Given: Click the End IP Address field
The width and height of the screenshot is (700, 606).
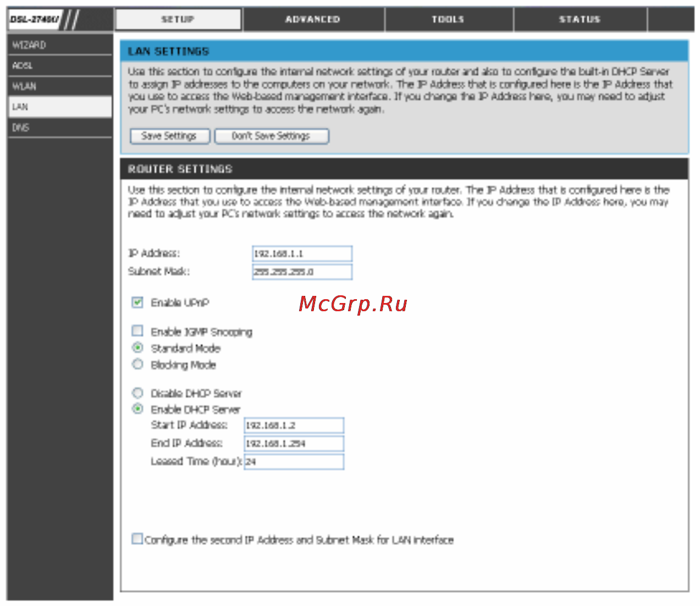Looking at the screenshot, I should pyautogui.click(x=294, y=443).
